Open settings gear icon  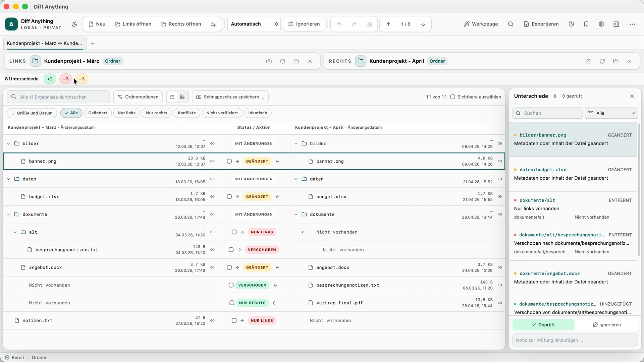point(601,24)
